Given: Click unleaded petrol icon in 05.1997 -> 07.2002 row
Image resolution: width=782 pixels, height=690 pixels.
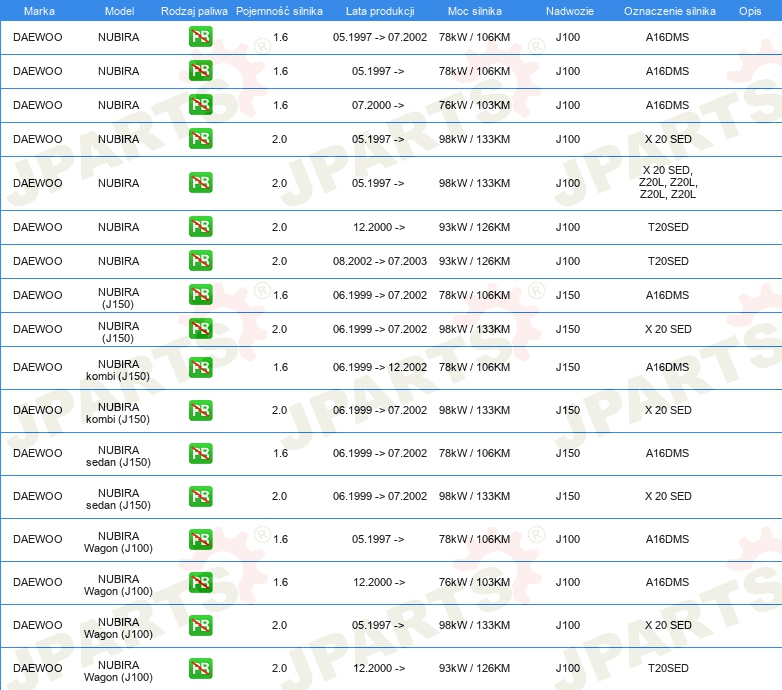Looking at the screenshot, I should coord(200,37).
